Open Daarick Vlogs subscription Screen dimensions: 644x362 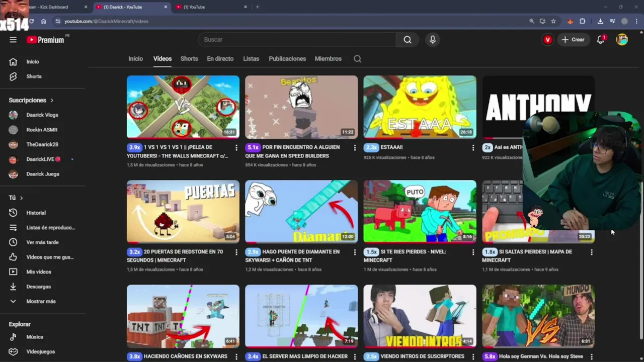pos(43,115)
